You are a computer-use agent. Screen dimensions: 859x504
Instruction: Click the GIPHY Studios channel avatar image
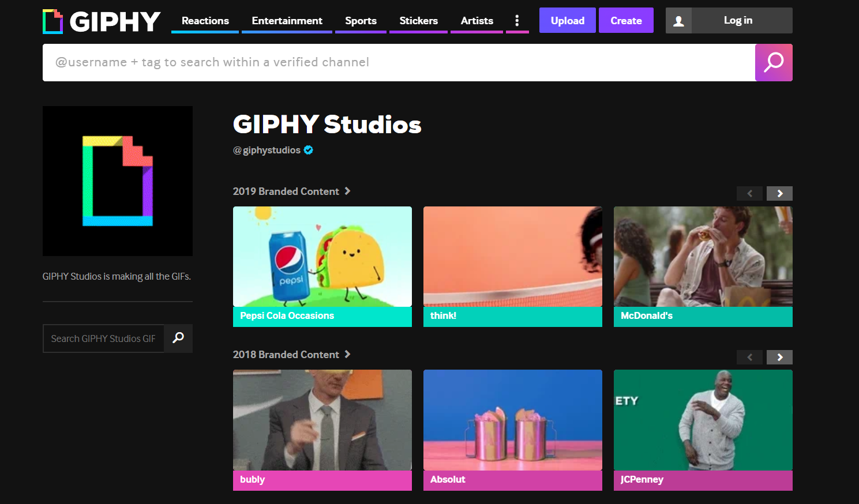pos(118,181)
